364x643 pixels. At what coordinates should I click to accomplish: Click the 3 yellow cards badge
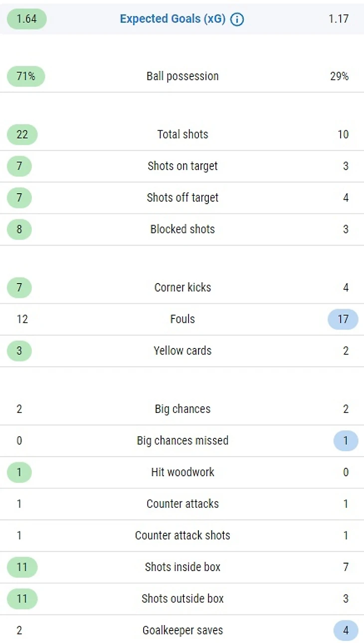[19, 350]
